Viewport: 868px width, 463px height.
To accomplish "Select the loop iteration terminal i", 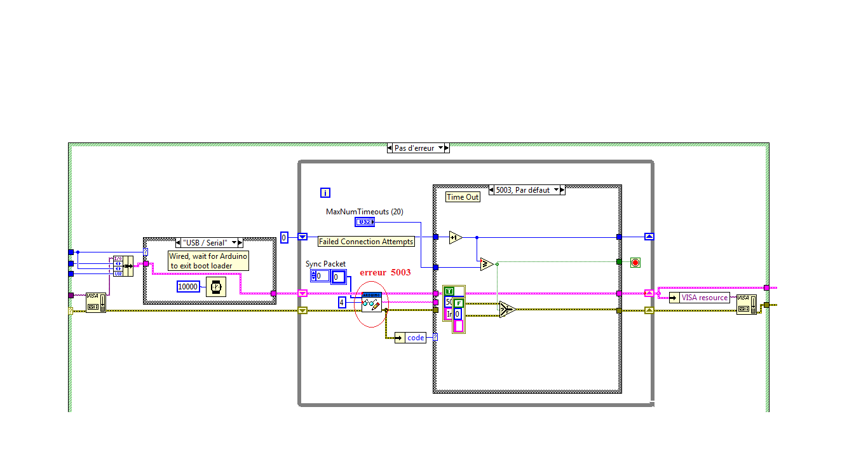I will 325,193.
